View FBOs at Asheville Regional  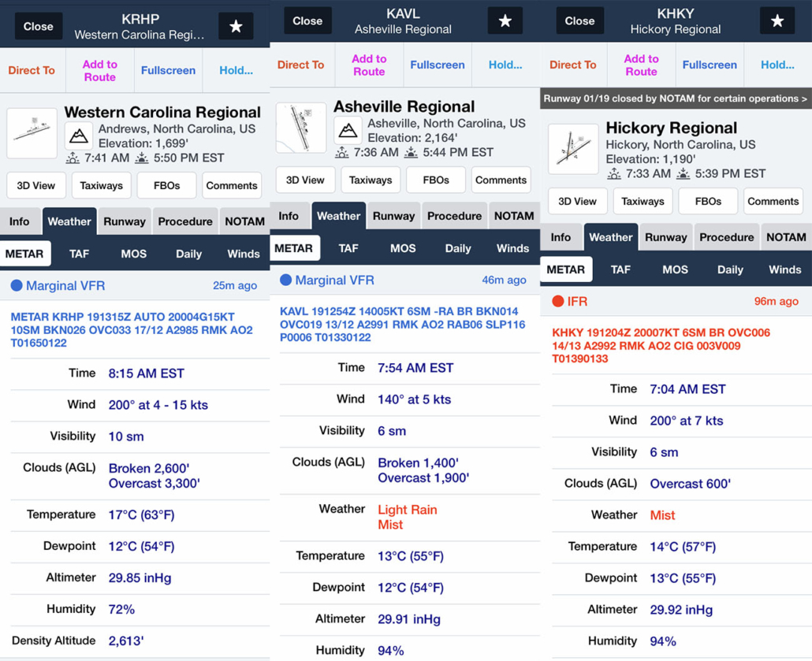(436, 180)
